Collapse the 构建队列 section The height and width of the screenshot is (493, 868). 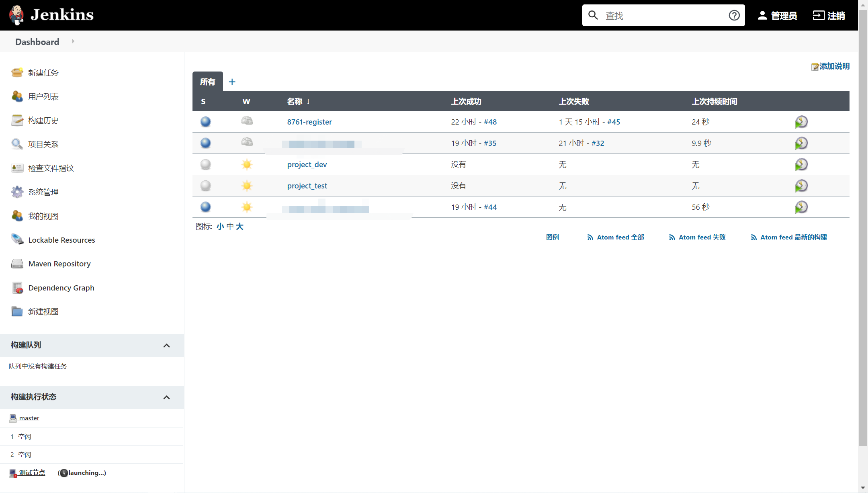pos(167,346)
